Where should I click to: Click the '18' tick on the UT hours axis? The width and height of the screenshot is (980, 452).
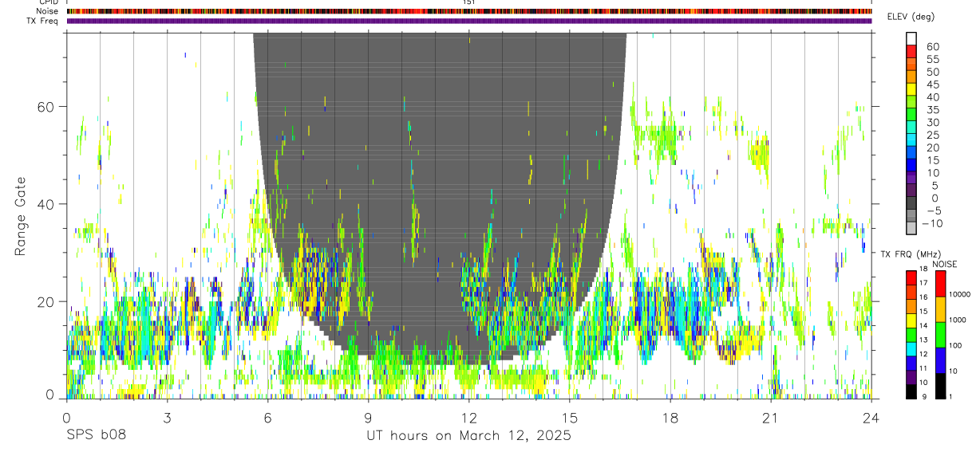670,418
